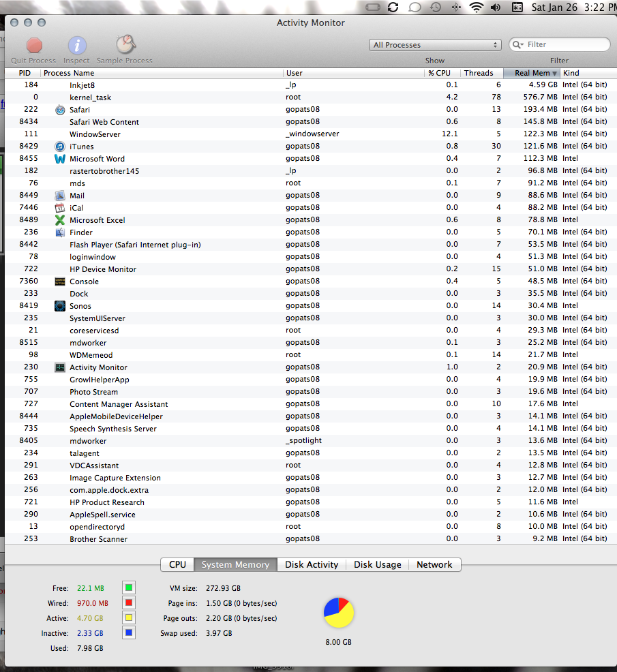
Task: Toggle sort arrow on Real Mem column
Action: click(554, 74)
